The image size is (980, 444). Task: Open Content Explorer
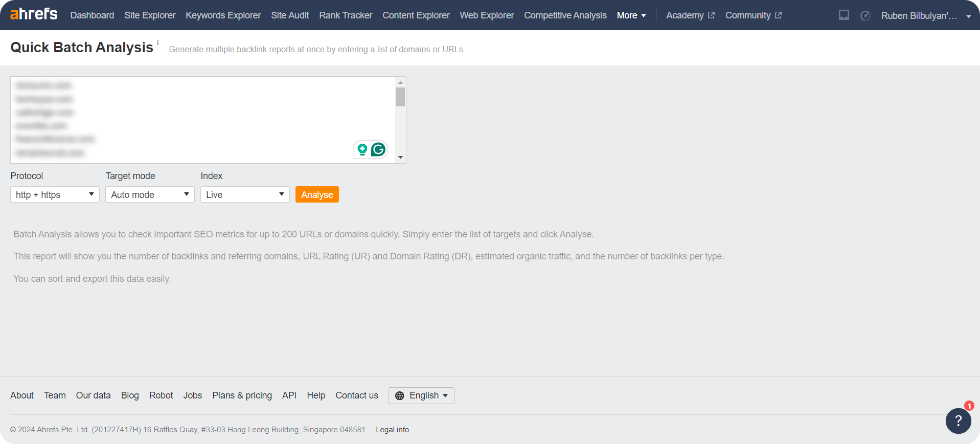[416, 15]
